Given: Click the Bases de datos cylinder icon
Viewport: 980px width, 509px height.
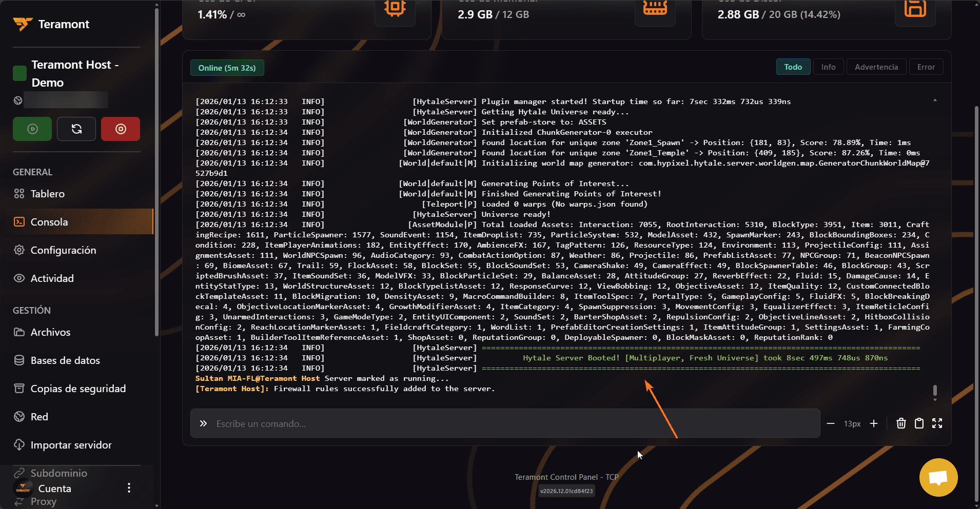Looking at the screenshot, I should pyautogui.click(x=19, y=360).
